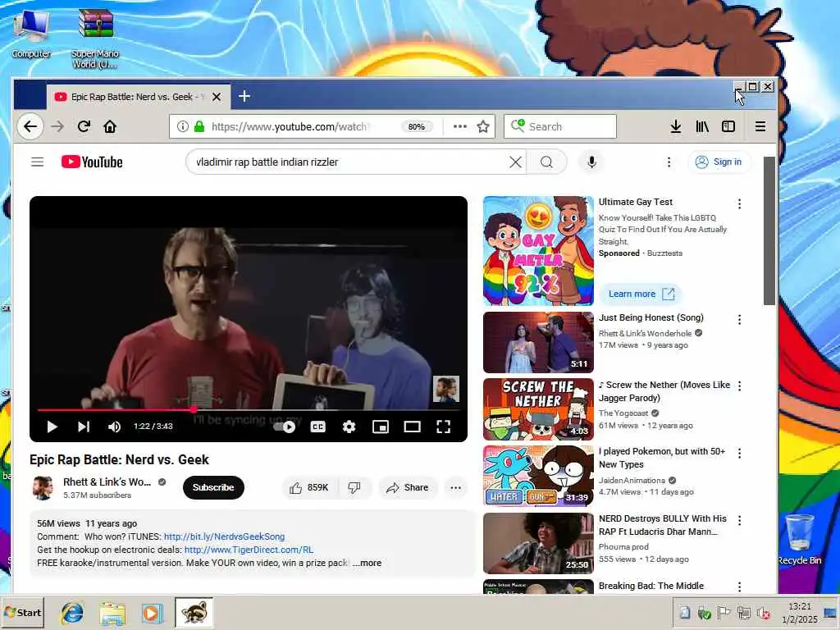
Task: Go back using the browser back arrow
Action: (30, 127)
